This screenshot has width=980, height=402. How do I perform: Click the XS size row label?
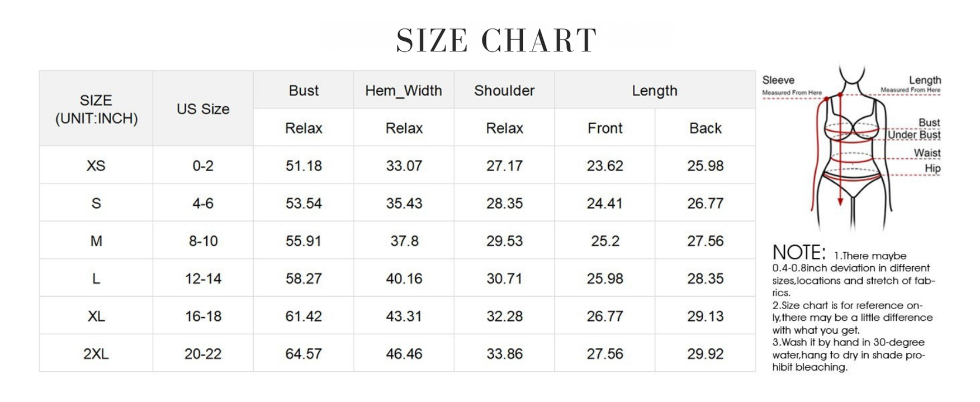point(96,165)
